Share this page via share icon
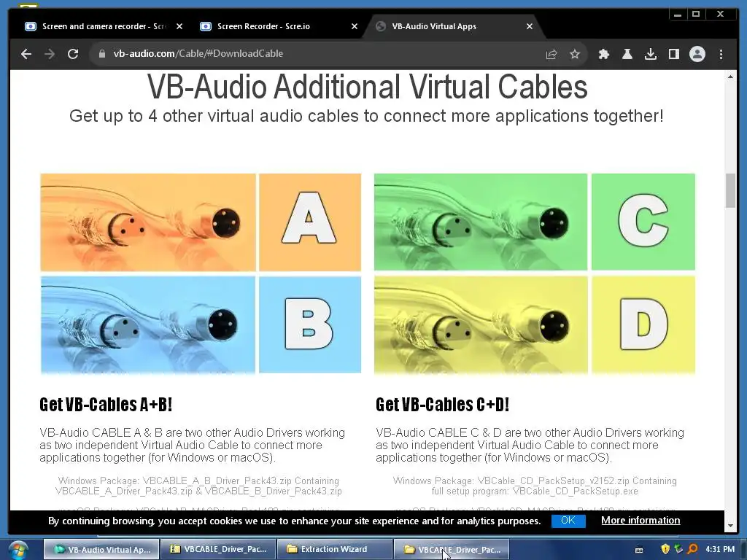 [551, 54]
